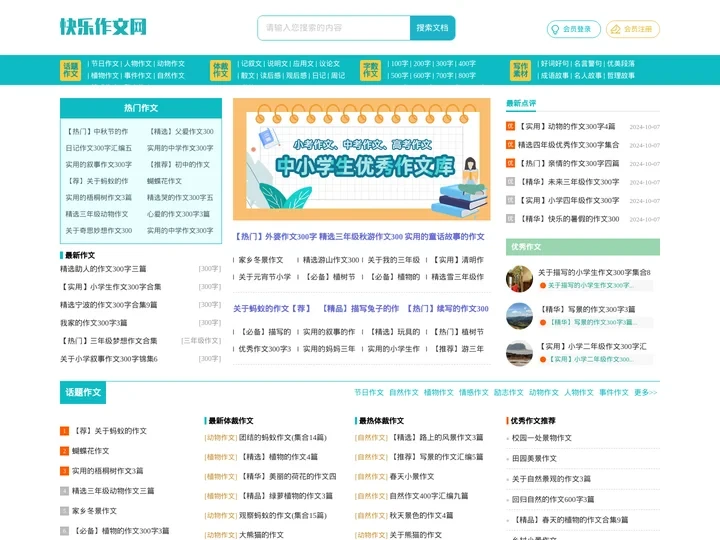
Task: Open 【精华】快乐的暑假的作文300 review link
Action: tap(568, 219)
